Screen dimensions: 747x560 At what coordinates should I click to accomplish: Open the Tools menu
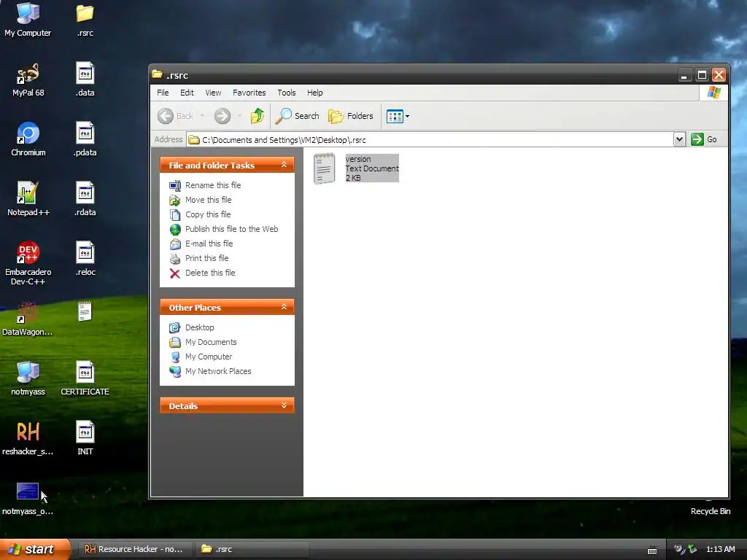click(286, 93)
